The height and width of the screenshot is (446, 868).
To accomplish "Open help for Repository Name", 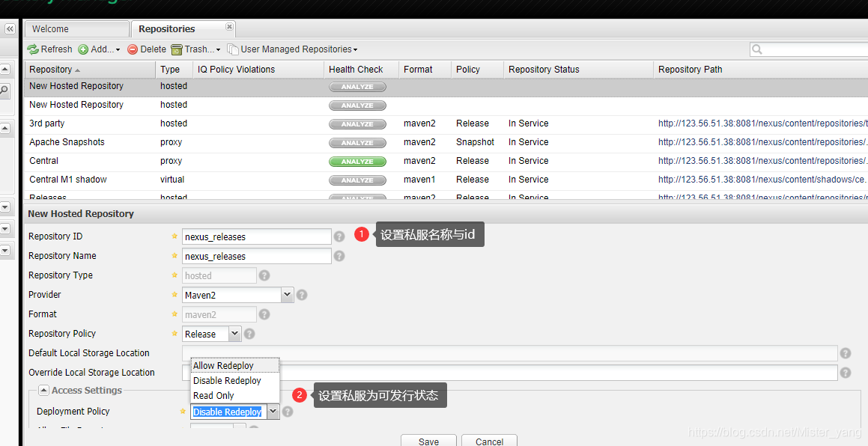I will 339,256.
